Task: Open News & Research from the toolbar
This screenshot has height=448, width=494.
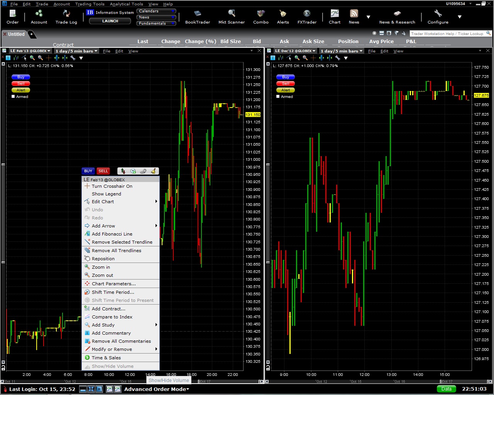Action: [x=397, y=17]
